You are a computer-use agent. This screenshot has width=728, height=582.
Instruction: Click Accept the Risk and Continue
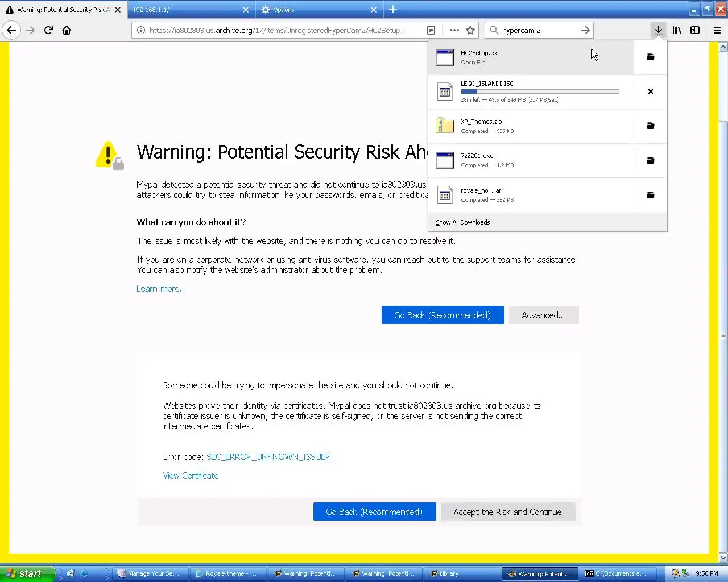click(x=507, y=512)
